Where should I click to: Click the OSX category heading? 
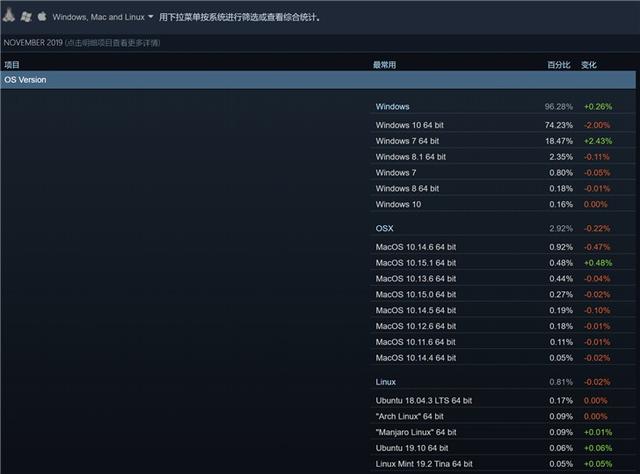(x=384, y=228)
